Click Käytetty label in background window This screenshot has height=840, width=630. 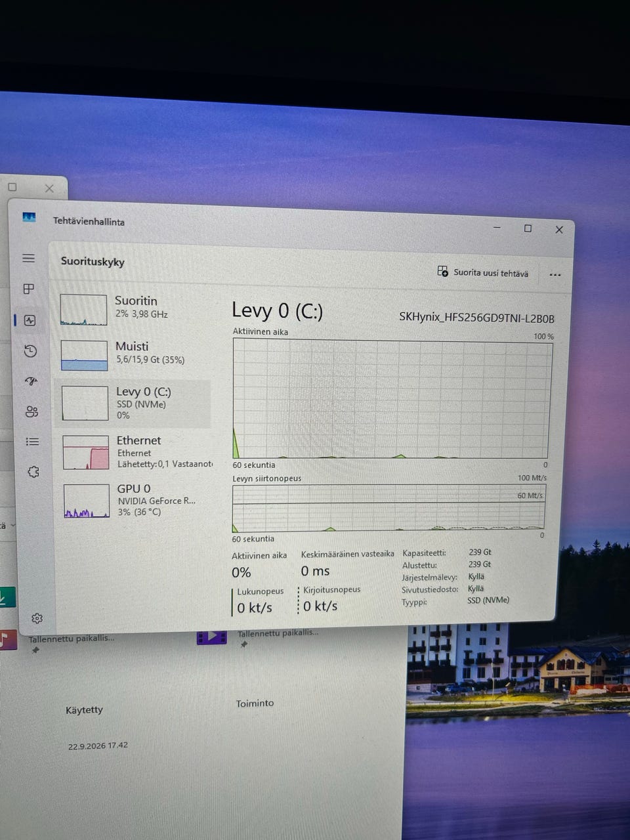point(84,710)
